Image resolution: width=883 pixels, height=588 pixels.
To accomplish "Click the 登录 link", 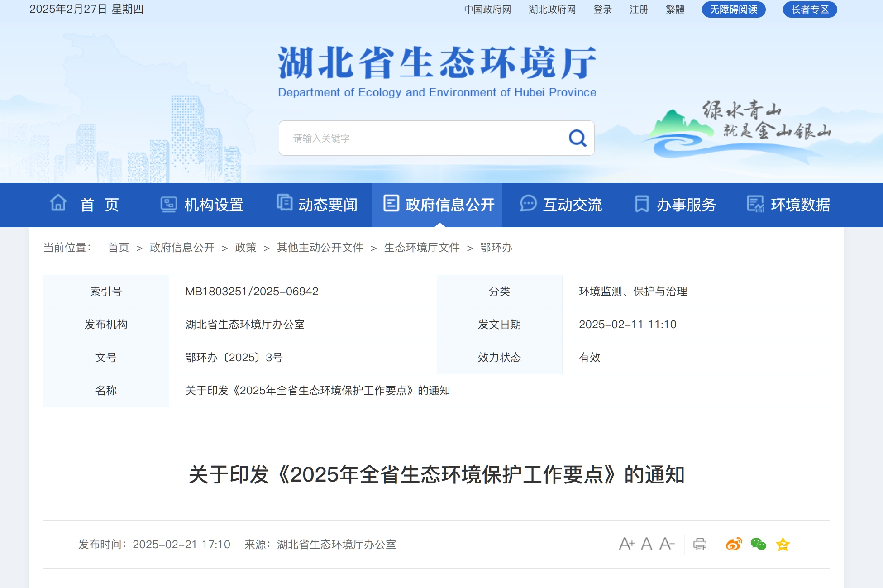I will pos(603,10).
